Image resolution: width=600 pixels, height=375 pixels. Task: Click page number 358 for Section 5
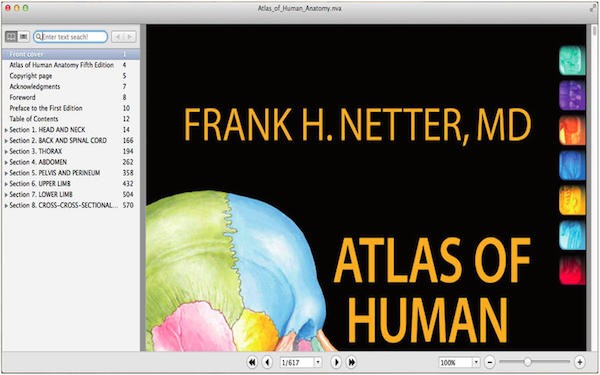[x=128, y=173]
